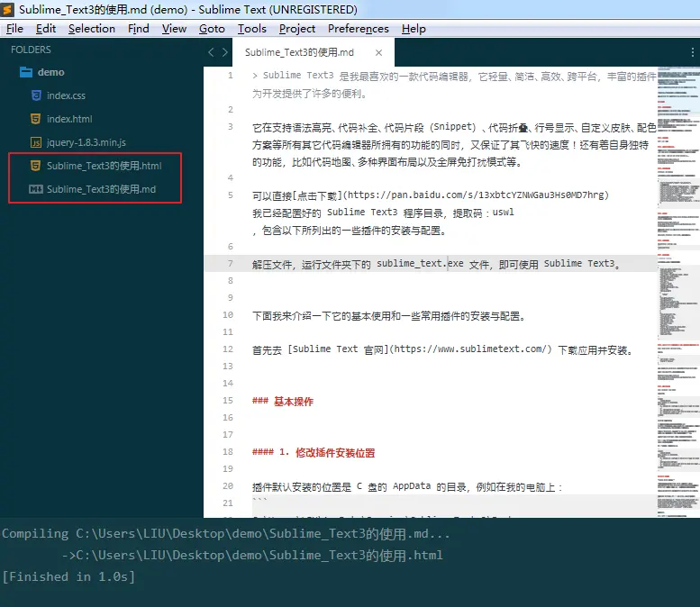Image resolution: width=700 pixels, height=607 pixels.
Task: Open the Selection menu
Action: (x=92, y=29)
